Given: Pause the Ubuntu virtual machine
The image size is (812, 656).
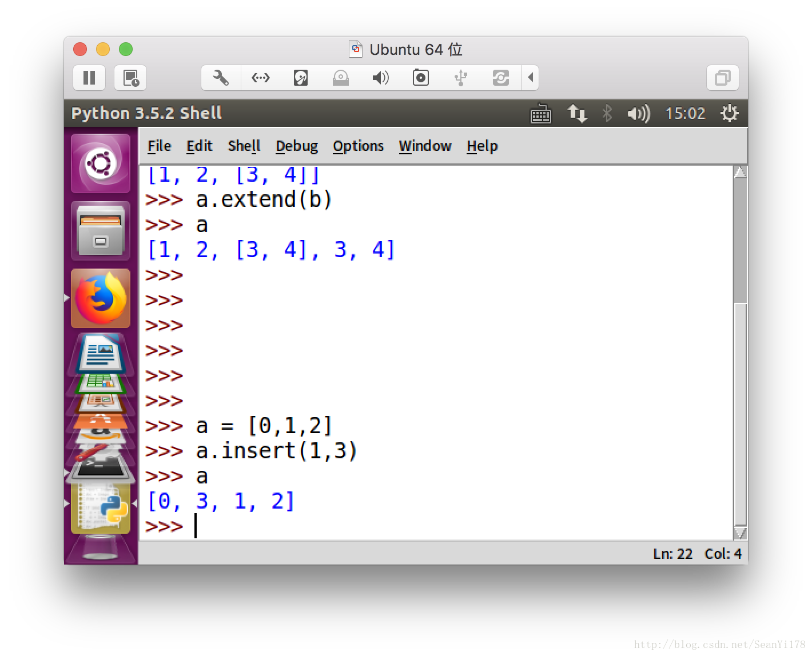Looking at the screenshot, I should 89,78.
